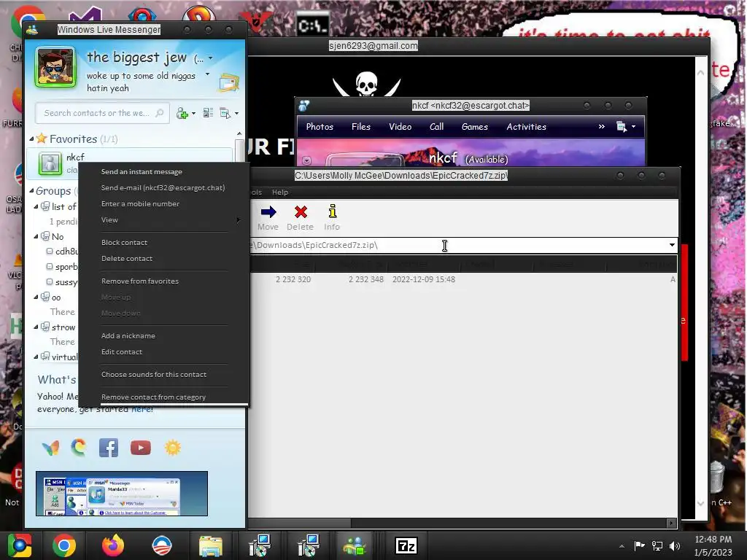Switch to Windows Live Messenger taskbar icon

(x=355, y=545)
